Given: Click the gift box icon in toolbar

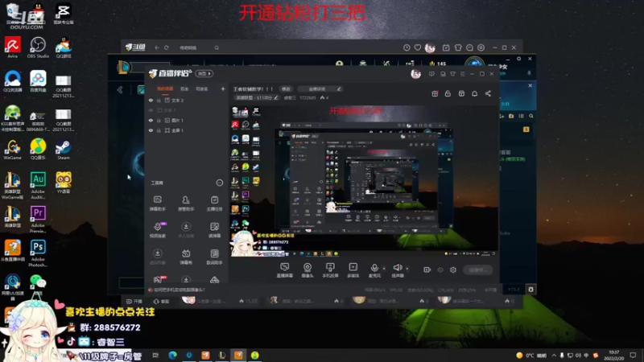Looking at the screenshot, I should pos(435,93).
